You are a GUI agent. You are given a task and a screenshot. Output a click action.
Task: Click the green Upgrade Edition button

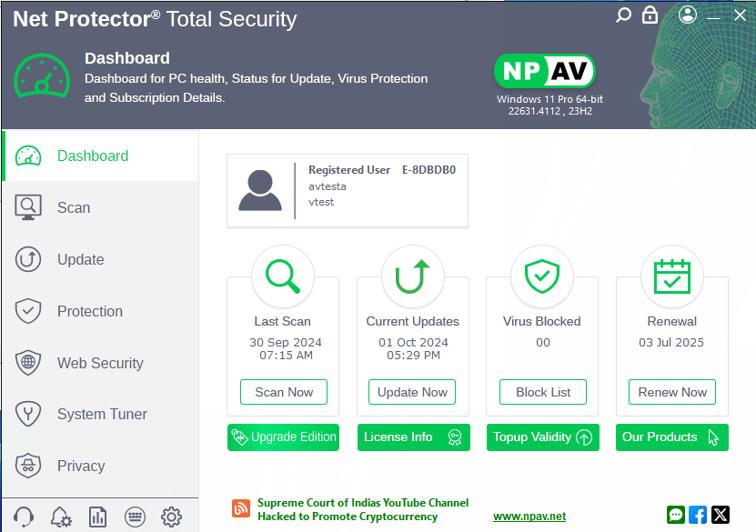pos(283,437)
